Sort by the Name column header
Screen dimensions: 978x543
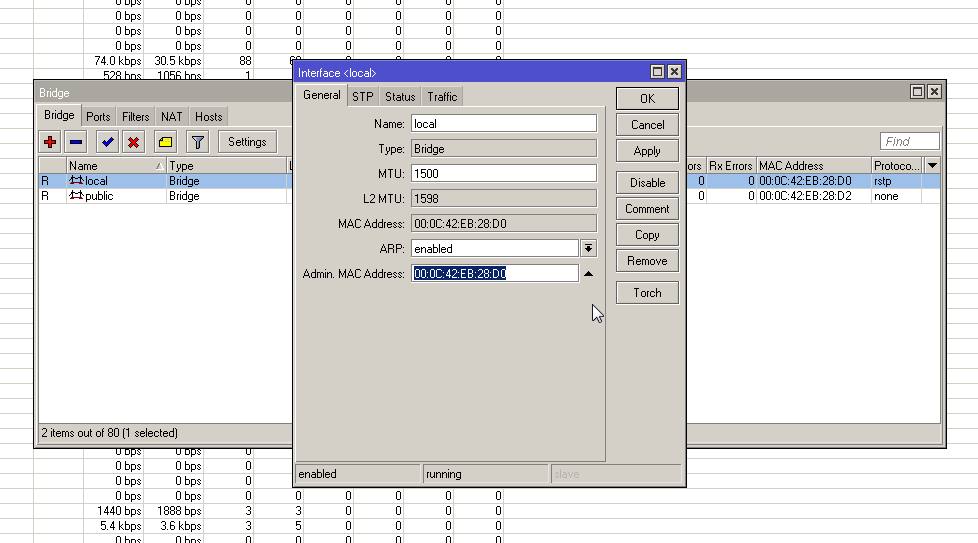pyautogui.click(x=116, y=166)
